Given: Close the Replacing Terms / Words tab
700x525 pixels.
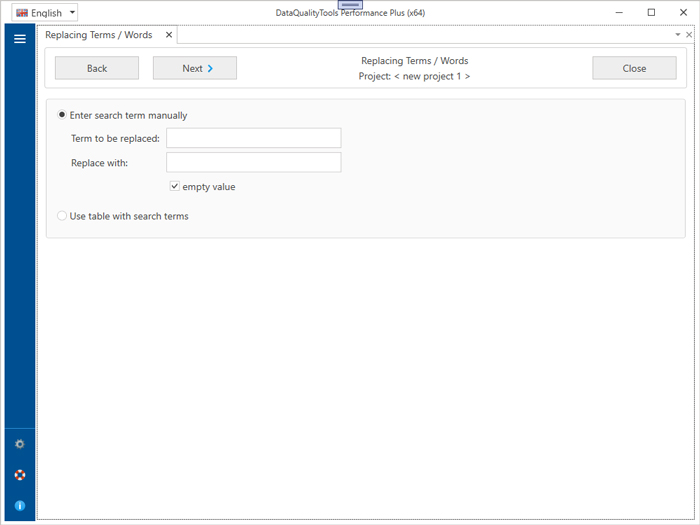Looking at the screenshot, I should [168, 35].
